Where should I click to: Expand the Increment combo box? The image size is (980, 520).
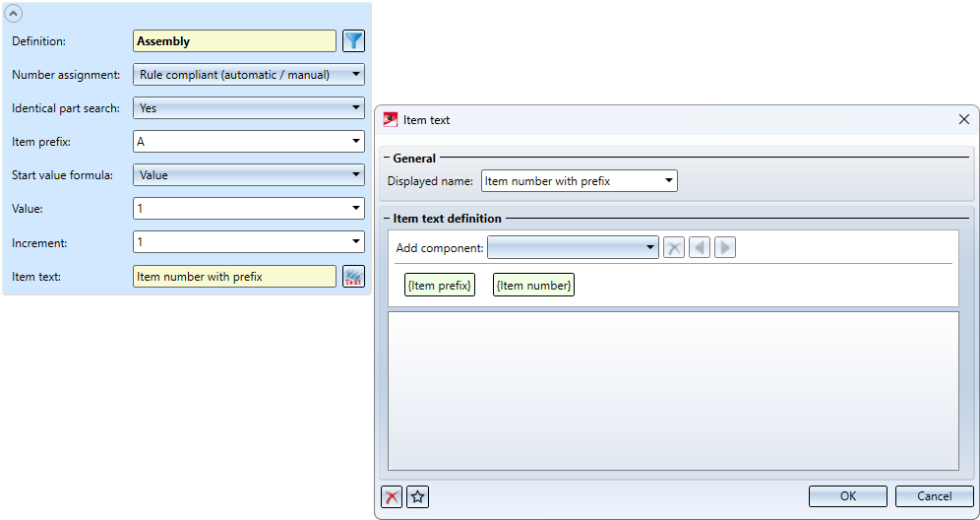pyautogui.click(x=355, y=241)
